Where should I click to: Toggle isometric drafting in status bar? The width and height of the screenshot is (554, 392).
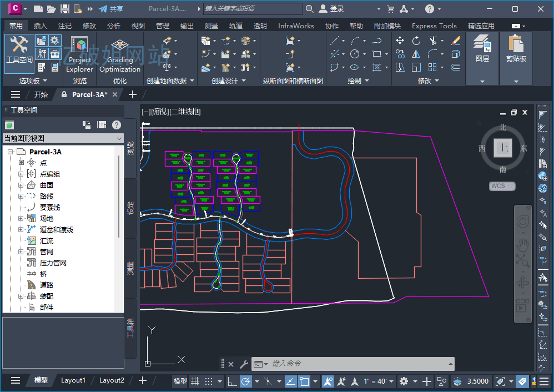click(x=268, y=381)
